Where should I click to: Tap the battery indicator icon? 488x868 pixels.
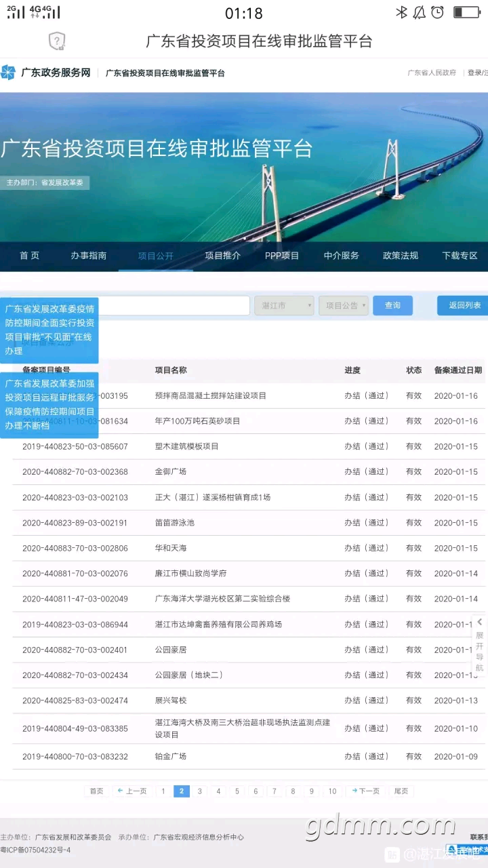(x=467, y=12)
